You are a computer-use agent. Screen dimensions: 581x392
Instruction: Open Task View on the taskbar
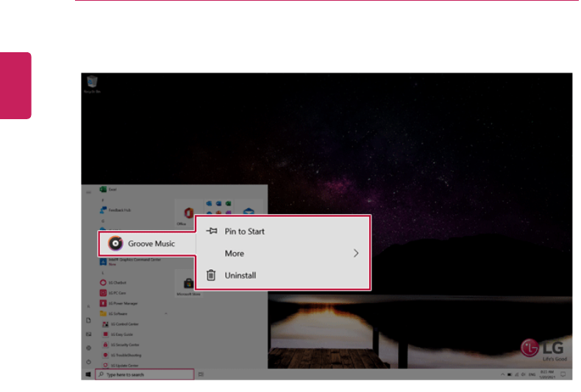[201, 374]
